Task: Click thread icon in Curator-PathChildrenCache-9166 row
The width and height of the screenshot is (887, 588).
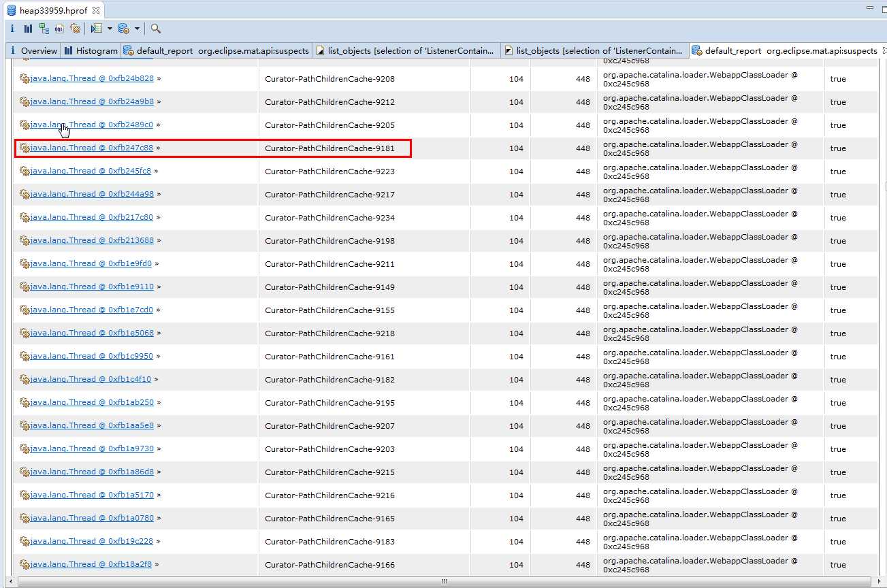Action: coord(25,564)
